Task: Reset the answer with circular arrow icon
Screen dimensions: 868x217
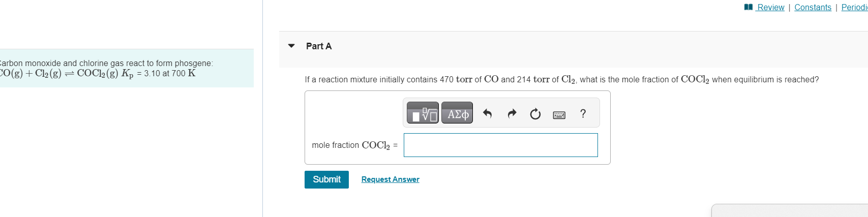Action: tap(535, 114)
